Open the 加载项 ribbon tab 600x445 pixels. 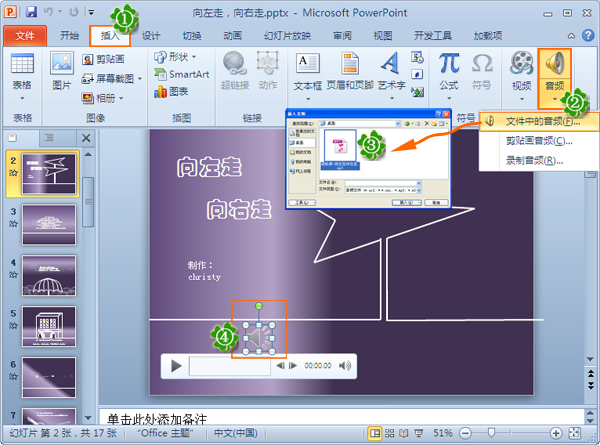click(488, 36)
